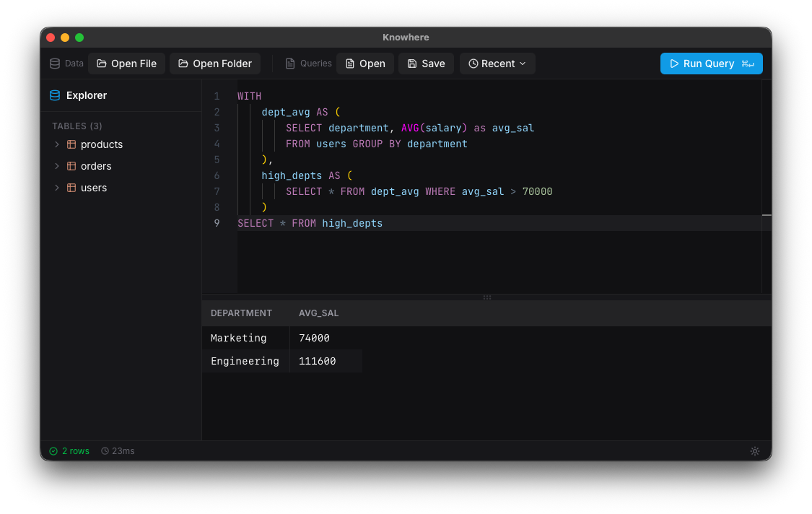Expand the products table entry
The height and width of the screenshot is (514, 812).
coord(56,144)
